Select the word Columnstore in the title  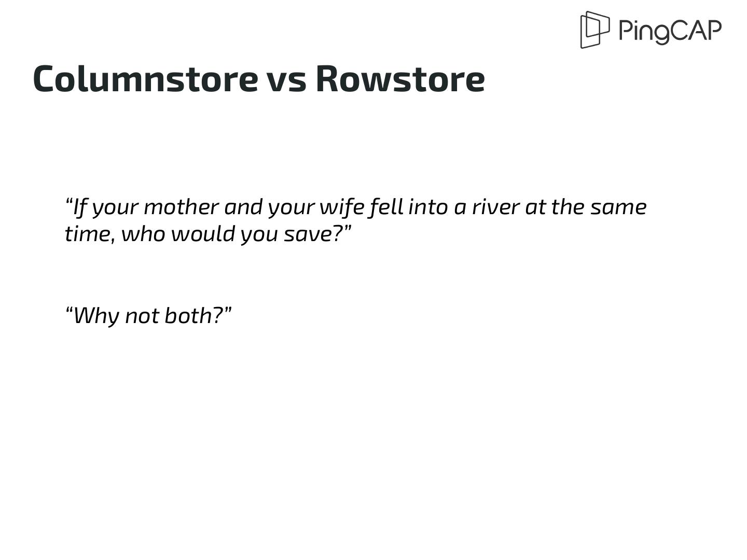[x=145, y=79]
